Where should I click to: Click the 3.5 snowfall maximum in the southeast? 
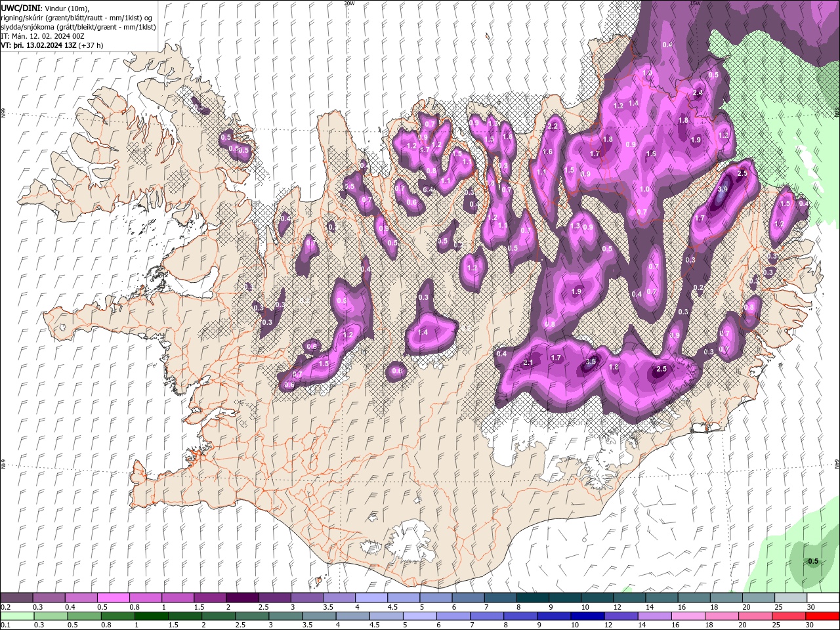pos(591,362)
